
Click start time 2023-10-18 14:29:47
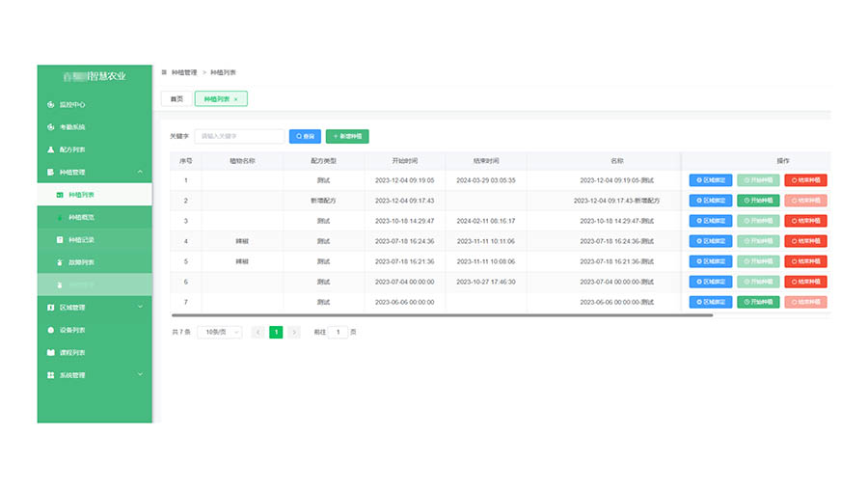click(405, 221)
